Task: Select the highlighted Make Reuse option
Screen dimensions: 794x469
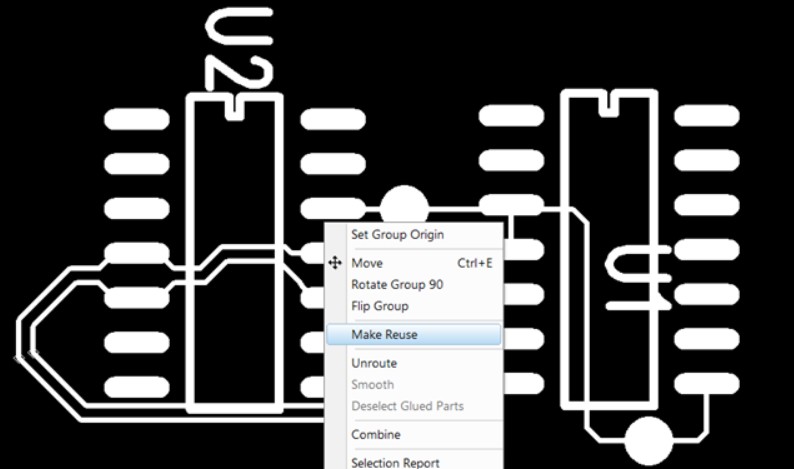Action: (x=385, y=335)
